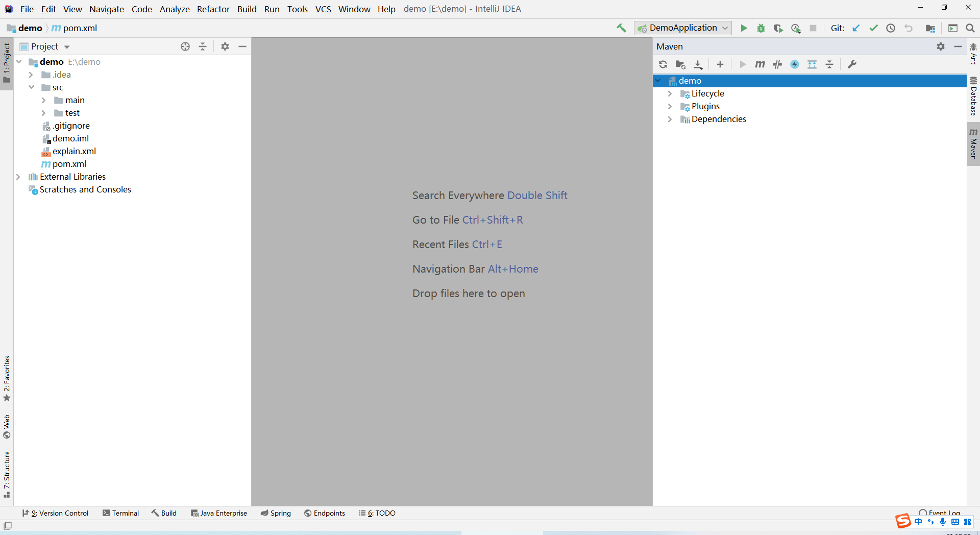This screenshot has height=535, width=980.
Task: Open the Refactor menu
Action: pos(213,9)
